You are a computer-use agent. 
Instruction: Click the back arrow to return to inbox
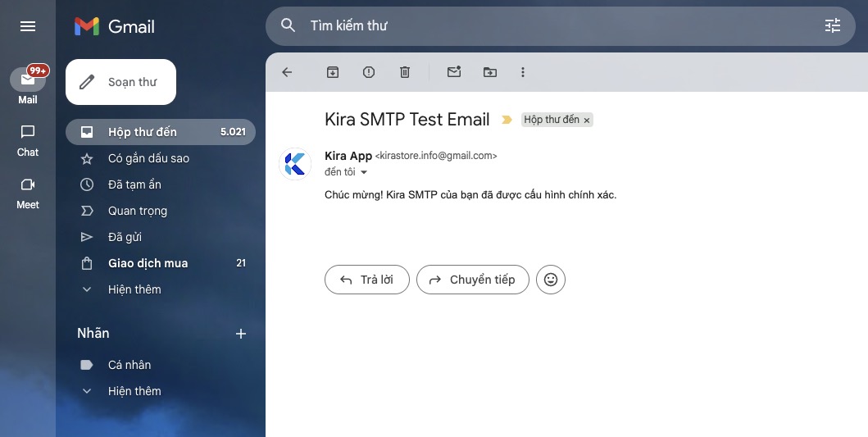pos(287,72)
